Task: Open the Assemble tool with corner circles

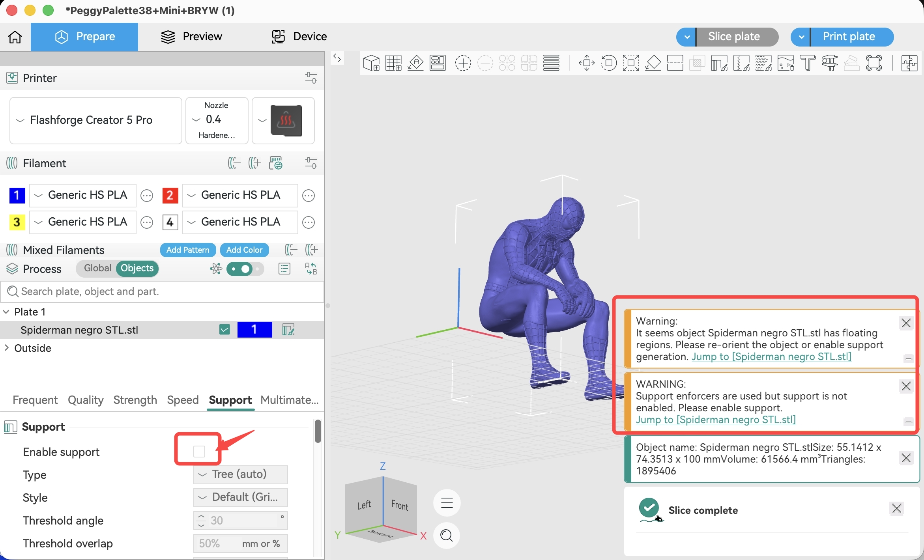Action: click(874, 63)
